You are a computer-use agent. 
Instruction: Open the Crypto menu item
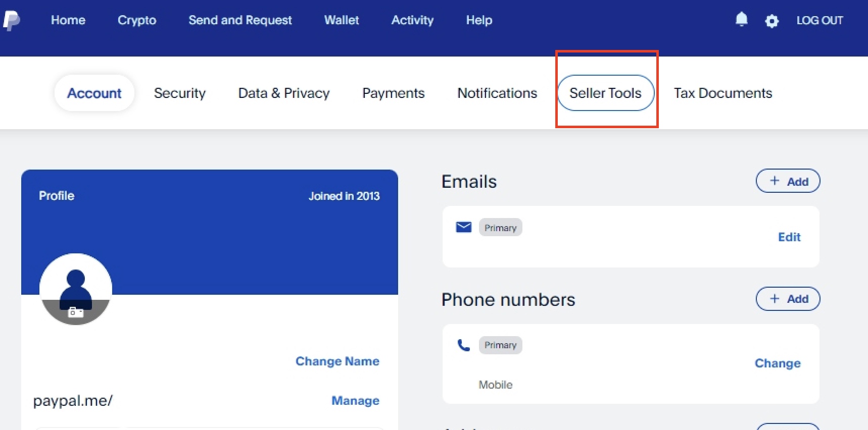coord(137,20)
